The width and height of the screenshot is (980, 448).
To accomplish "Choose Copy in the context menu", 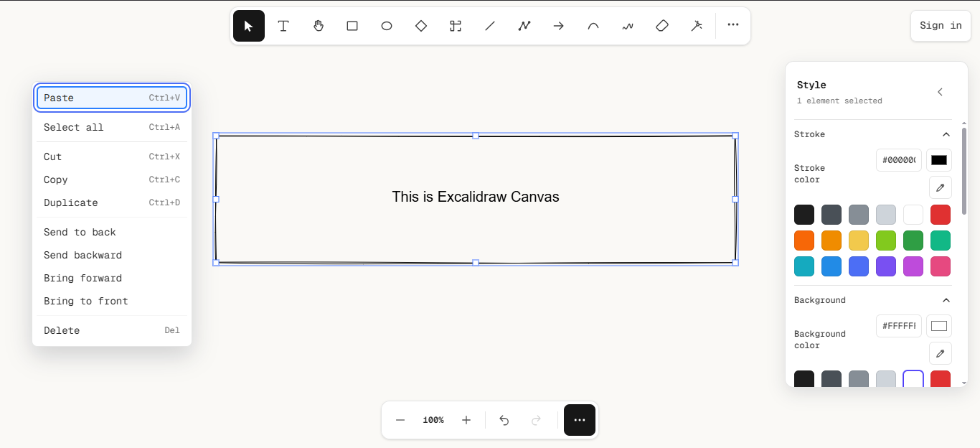I will [112, 179].
